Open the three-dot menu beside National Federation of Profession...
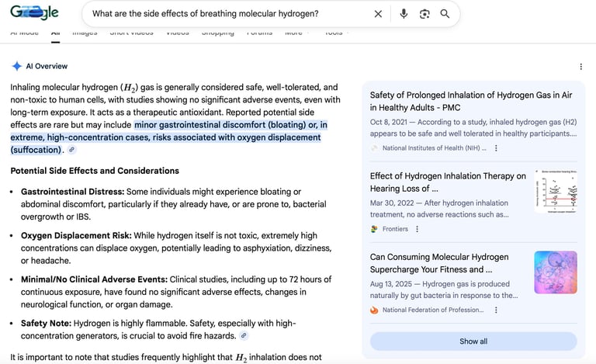Viewport: 596px width, 364px height. (496, 310)
